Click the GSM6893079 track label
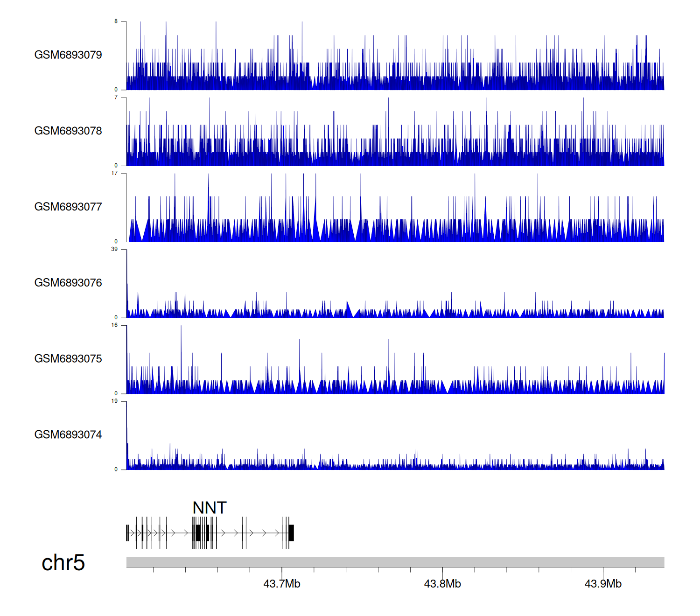Image resolution: width=700 pixels, height=616 pixels. click(68, 55)
